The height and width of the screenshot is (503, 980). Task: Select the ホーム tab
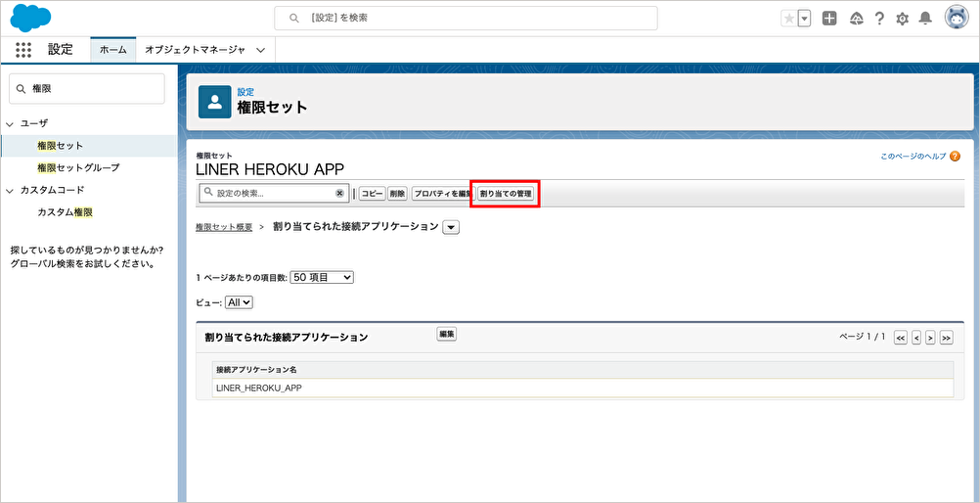pos(113,50)
